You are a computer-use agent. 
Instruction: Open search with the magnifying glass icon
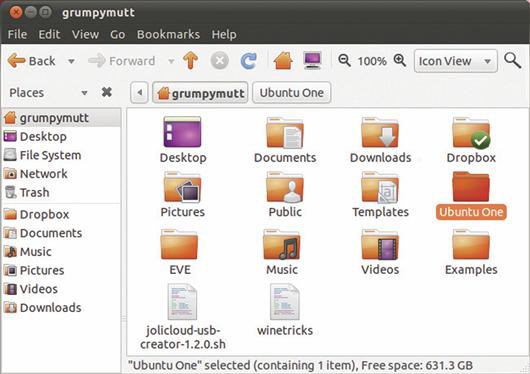click(512, 61)
